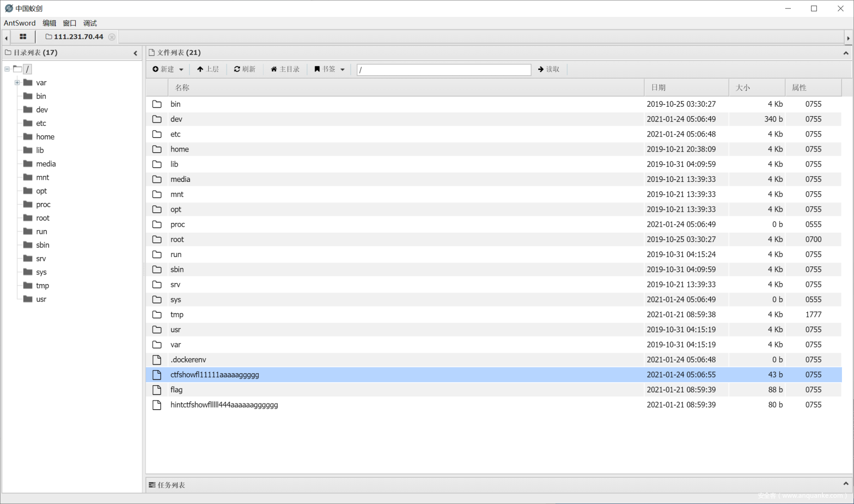Select the tmp folder in the tree
Screen dimensions: 854x504
point(42,286)
